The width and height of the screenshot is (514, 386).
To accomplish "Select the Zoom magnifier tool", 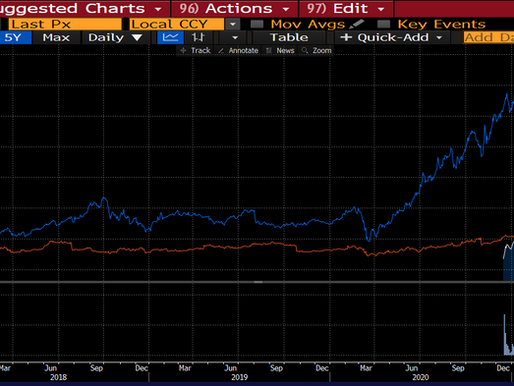I will [317, 50].
